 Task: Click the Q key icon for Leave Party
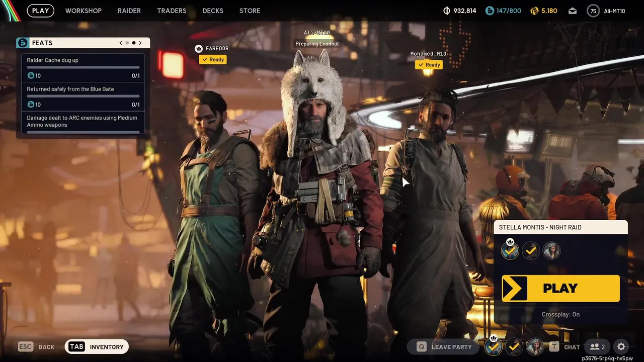(x=421, y=346)
